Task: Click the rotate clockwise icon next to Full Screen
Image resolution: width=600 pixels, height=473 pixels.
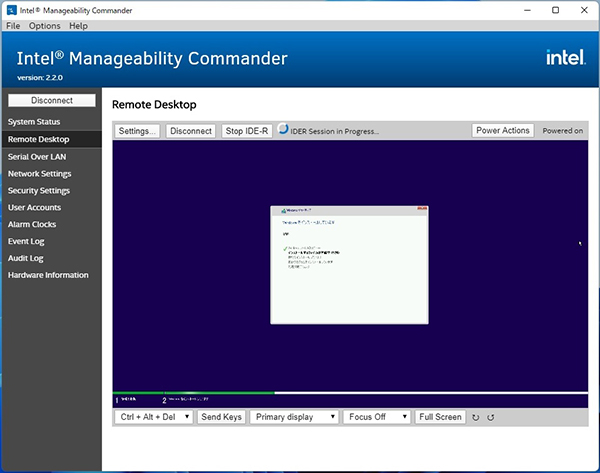Action: [476, 418]
